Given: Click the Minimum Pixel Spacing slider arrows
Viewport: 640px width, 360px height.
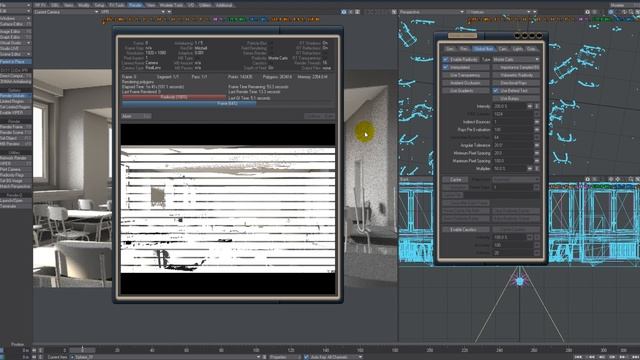Looking at the screenshot, I should point(537,153).
